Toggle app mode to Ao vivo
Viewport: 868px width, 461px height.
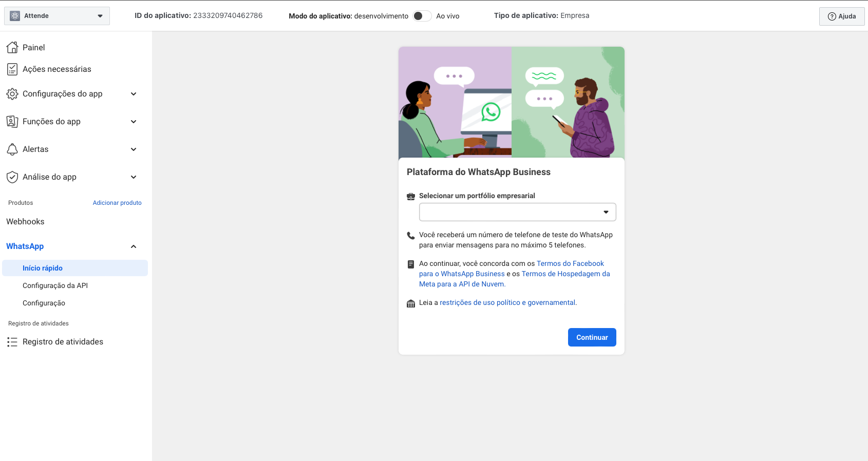click(422, 16)
